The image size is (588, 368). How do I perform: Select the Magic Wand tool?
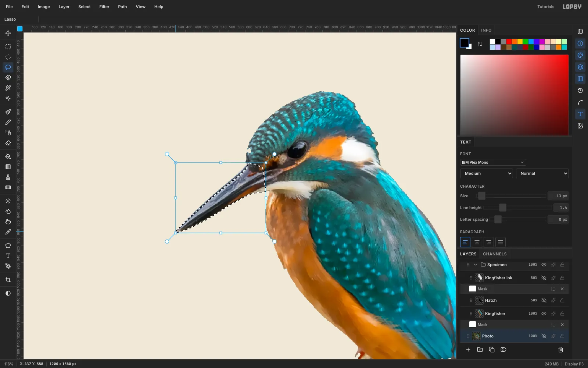point(8,88)
